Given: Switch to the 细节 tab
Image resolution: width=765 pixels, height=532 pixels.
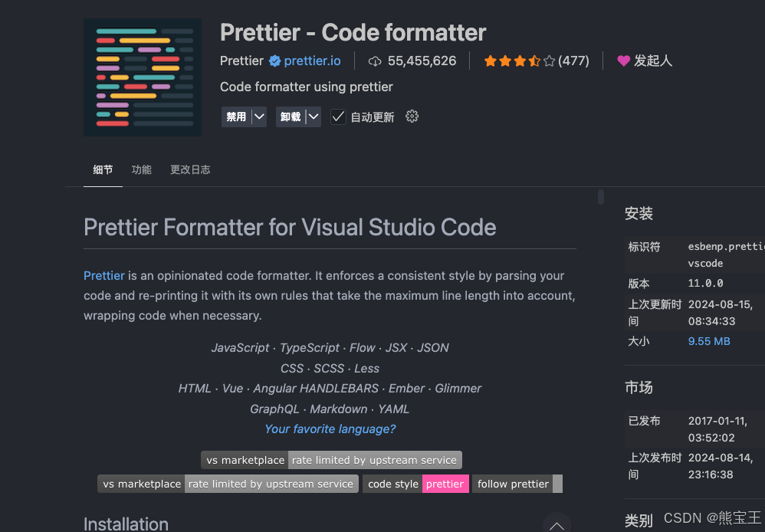Looking at the screenshot, I should [103, 170].
